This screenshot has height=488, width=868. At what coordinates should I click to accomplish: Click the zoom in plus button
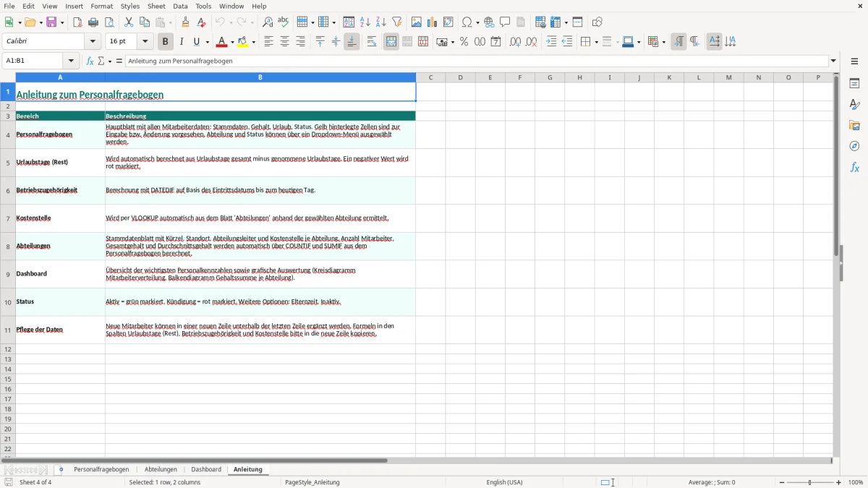pyautogui.click(x=839, y=482)
